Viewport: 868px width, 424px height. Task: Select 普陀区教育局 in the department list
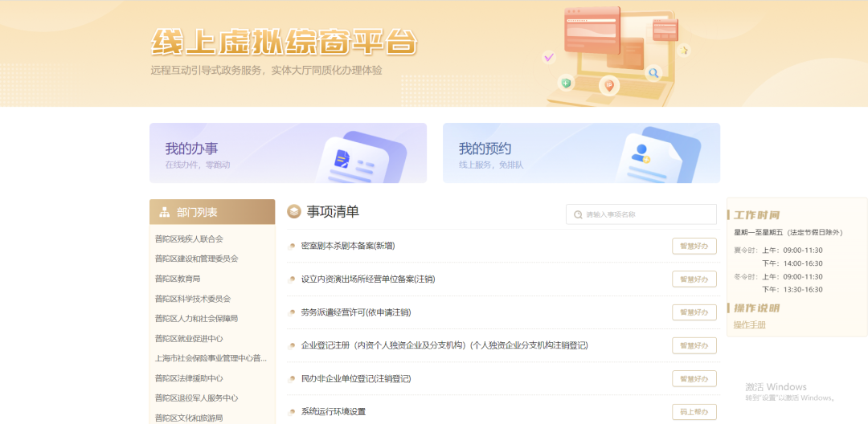coord(178,279)
